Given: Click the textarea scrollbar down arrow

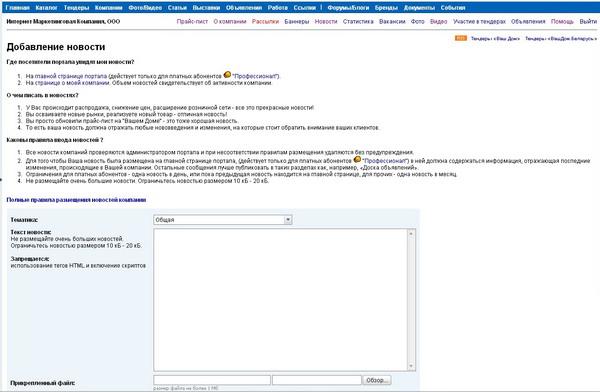Looking at the screenshot, I should [411, 366].
